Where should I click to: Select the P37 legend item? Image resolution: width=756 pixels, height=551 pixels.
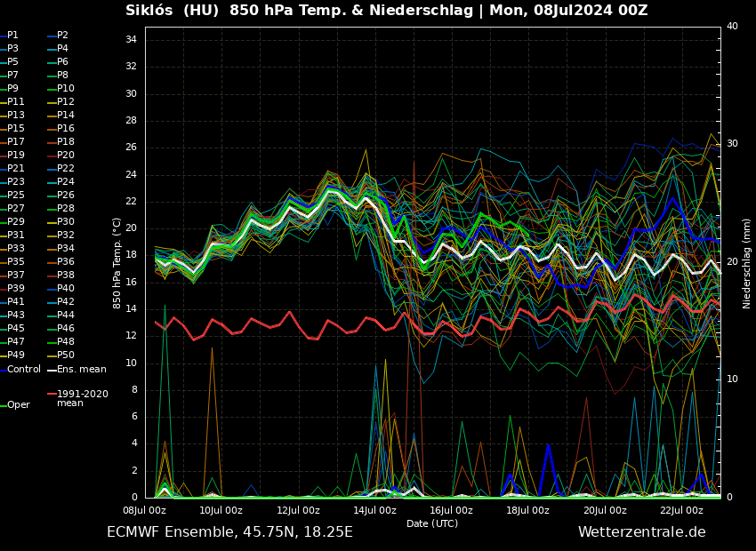pyautogui.click(x=16, y=275)
